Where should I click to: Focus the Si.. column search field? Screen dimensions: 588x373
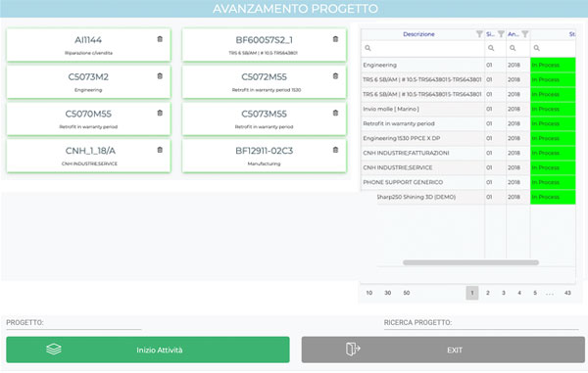[495, 48]
